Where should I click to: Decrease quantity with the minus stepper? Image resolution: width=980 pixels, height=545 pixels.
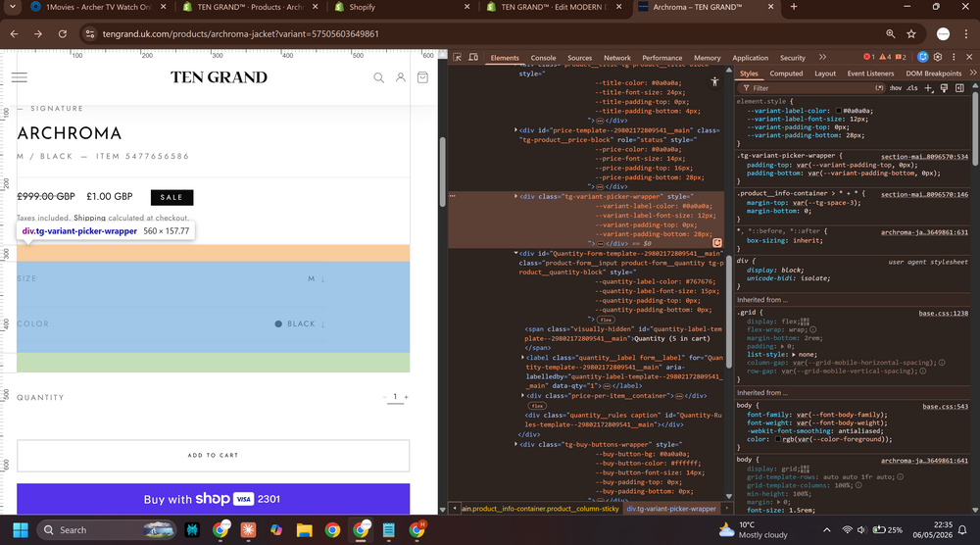coord(385,397)
